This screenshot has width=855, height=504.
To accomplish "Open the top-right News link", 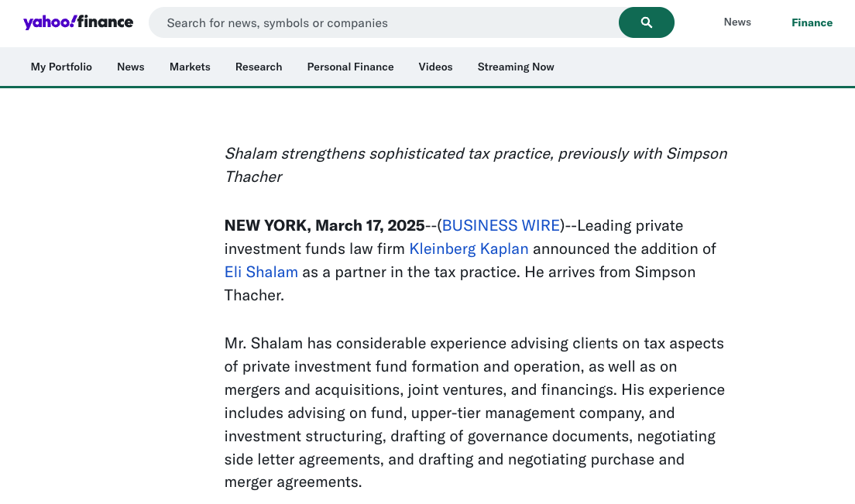I will click(x=737, y=22).
